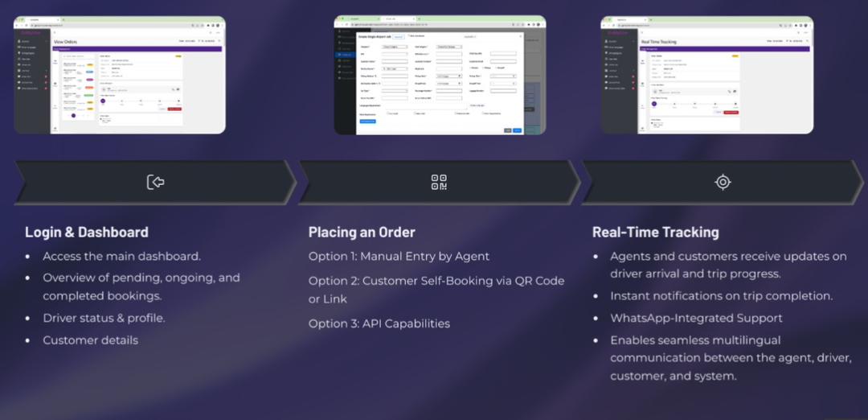Image resolution: width=868 pixels, height=420 pixels.
Task: Click chat icon in Real Time Tracking driver row
Action: (x=736, y=91)
